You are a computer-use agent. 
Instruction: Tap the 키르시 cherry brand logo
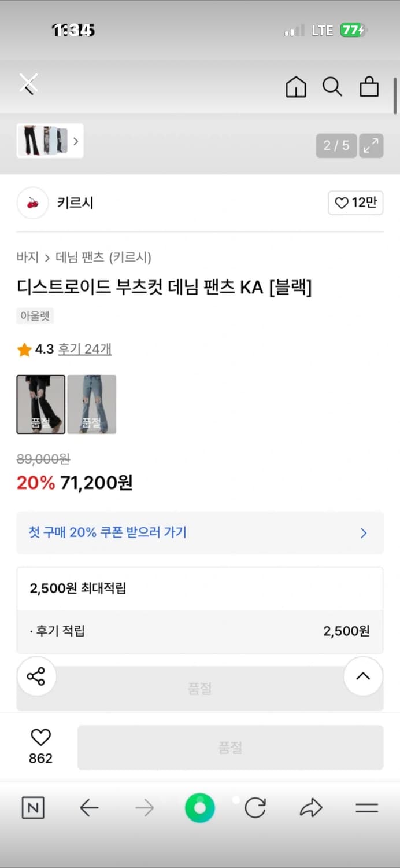pyautogui.click(x=32, y=203)
